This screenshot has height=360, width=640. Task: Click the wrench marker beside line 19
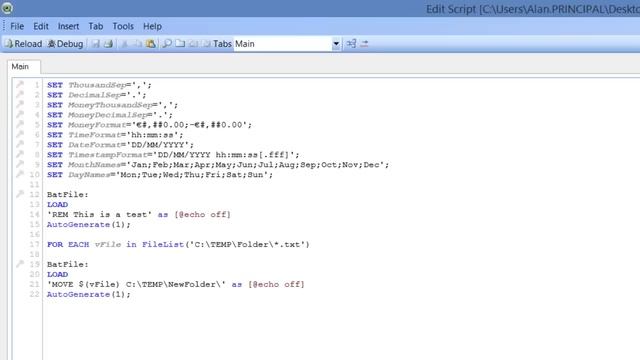pos(20,264)
